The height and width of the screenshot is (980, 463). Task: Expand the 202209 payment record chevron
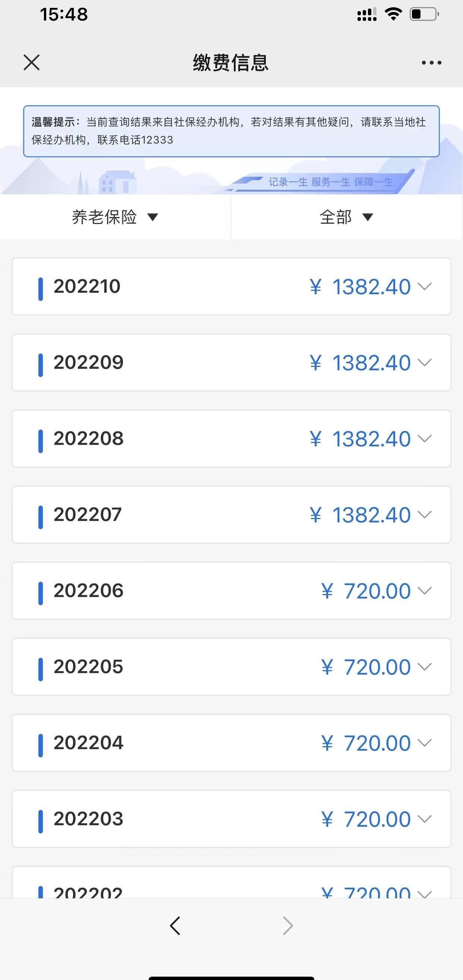[425, 362]
